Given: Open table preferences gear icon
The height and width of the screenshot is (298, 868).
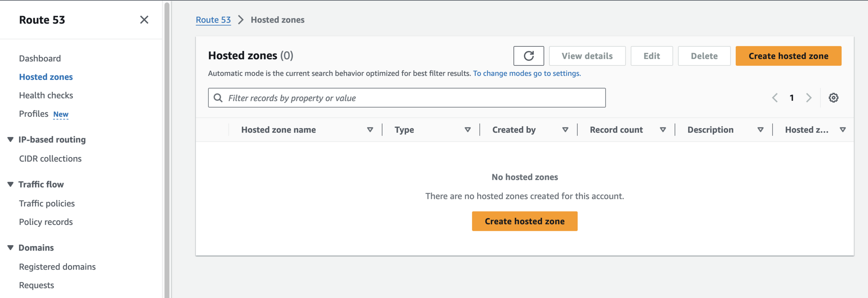Looking at the screenshot, I should [833, 98].
